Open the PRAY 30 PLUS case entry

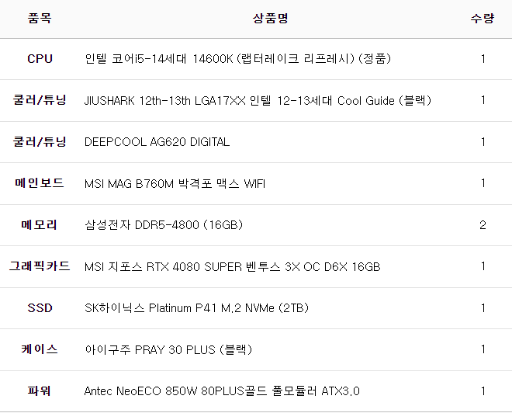coord(168,349)
